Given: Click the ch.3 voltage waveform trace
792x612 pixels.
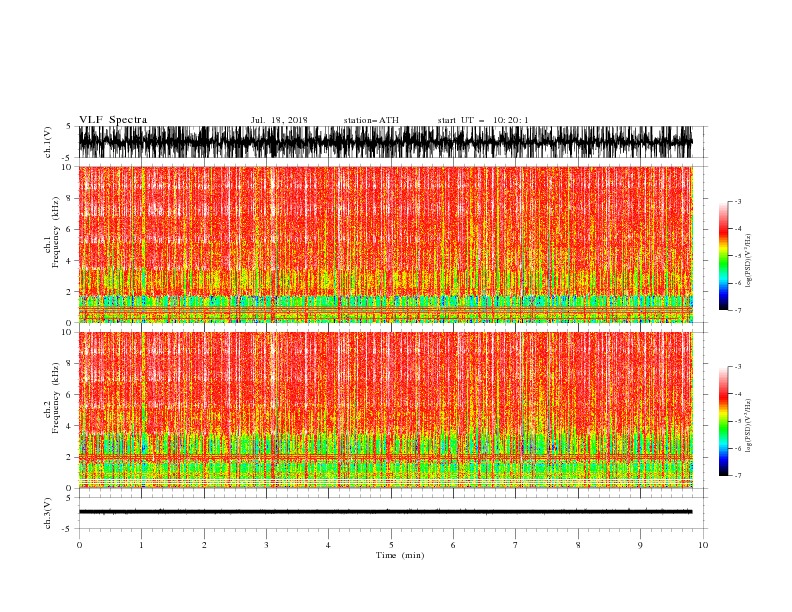Looking at the screenshot, I should click(x=385, y=512).
